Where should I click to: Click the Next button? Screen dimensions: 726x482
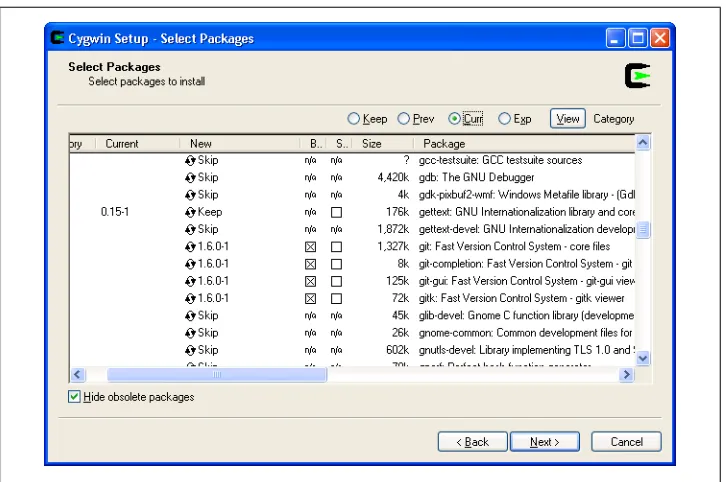click(x=544, y=442)
